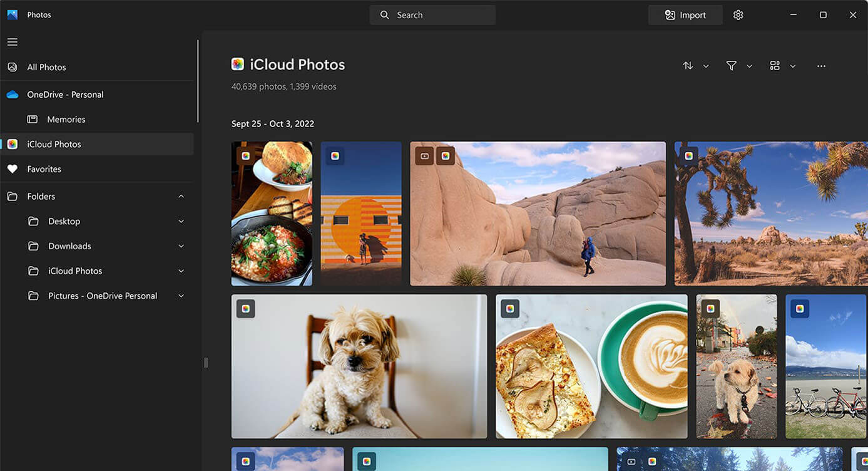Open settings gear icon
Image resolution: width=868 pixels, height=471 pixels.
click(x=738, y=15)
